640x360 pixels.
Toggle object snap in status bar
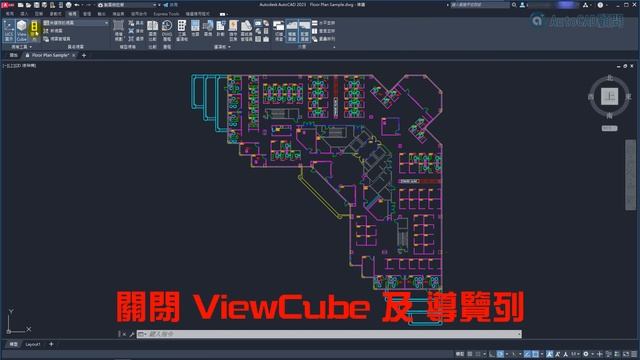[x=535, y=354]
